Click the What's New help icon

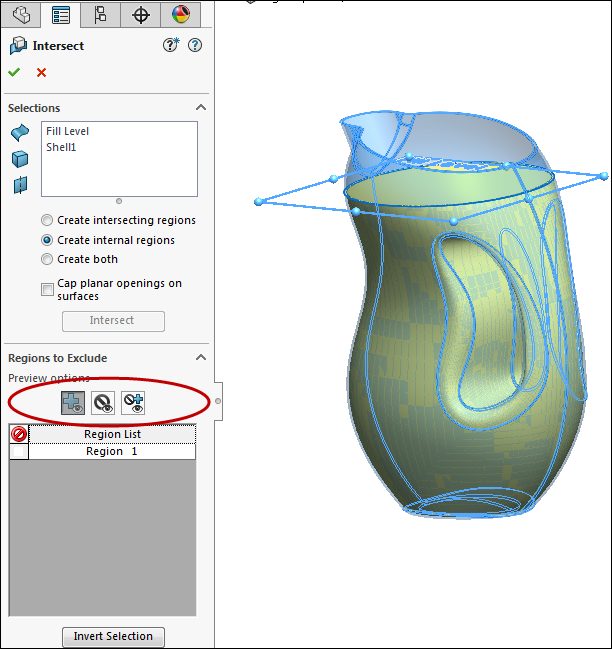[x=171, y=45]
